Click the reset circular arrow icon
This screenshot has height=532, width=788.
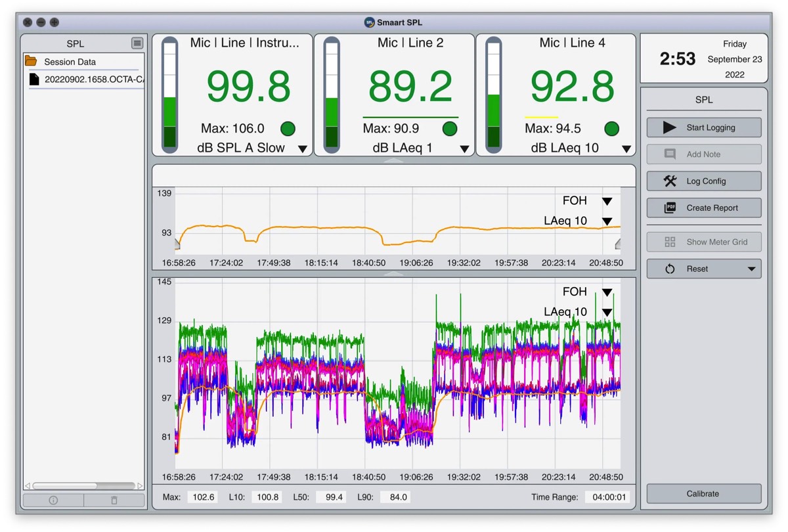[x=670, y=269]
